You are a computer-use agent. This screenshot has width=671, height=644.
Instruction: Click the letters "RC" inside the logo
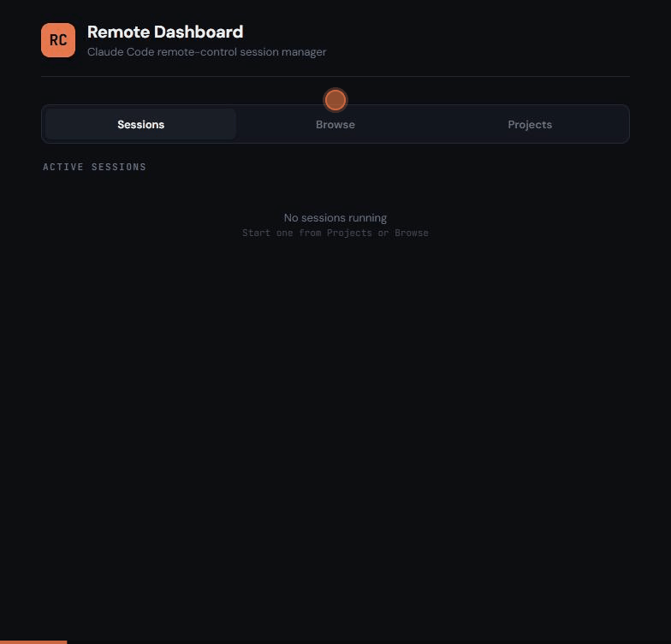coord(58,40)
